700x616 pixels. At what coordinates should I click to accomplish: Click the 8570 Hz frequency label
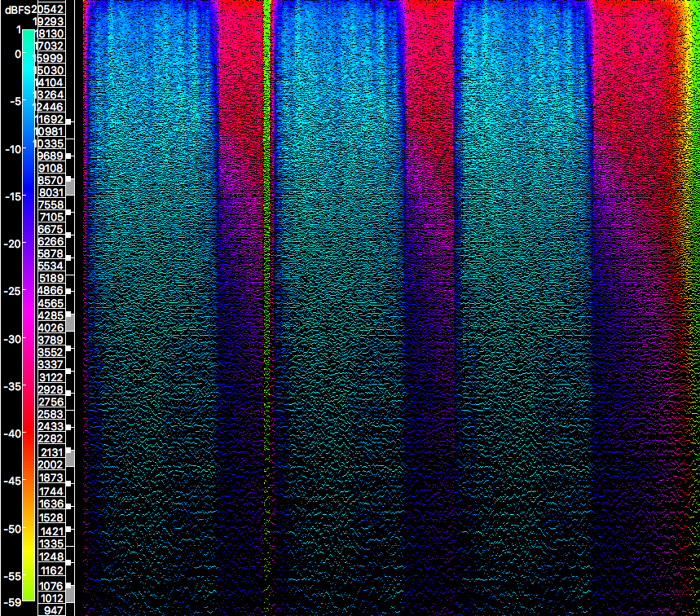pos(51,180)
